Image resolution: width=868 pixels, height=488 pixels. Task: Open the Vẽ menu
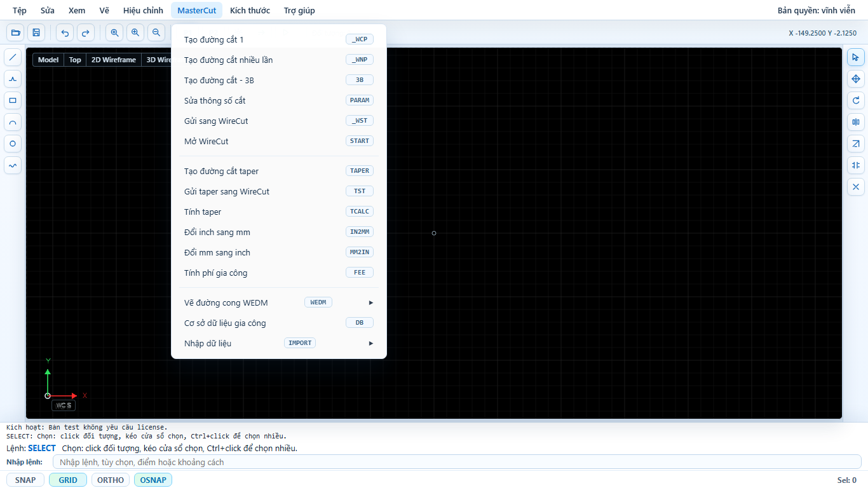[x=104, y=10]
